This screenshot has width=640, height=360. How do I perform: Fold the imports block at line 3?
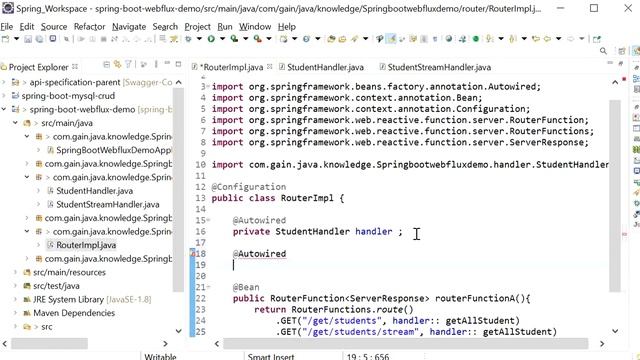pos(208,87)
